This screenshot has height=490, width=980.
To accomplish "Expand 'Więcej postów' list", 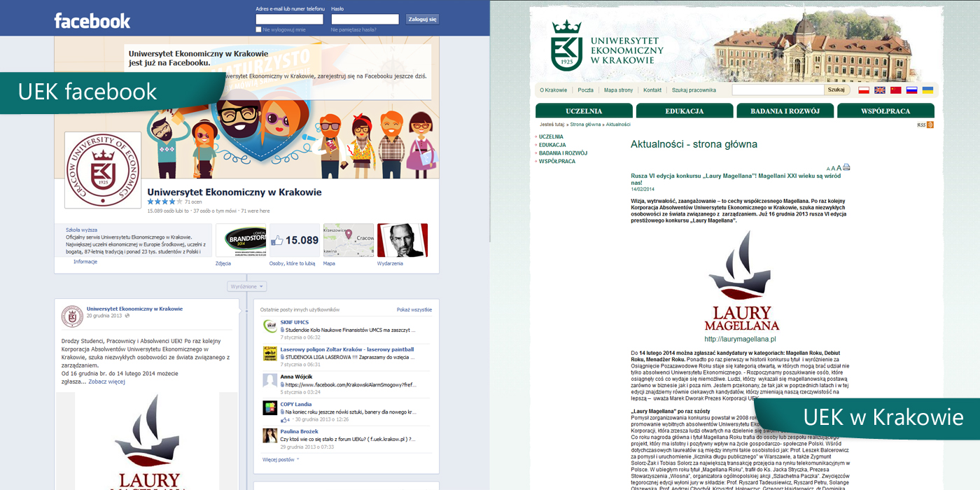I will [x=281, y=460].
